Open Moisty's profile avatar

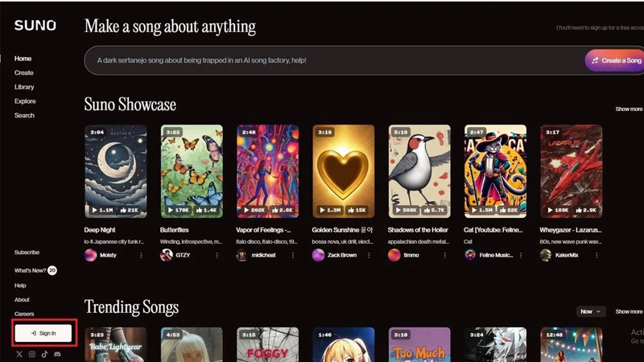[x=90, y=255]
